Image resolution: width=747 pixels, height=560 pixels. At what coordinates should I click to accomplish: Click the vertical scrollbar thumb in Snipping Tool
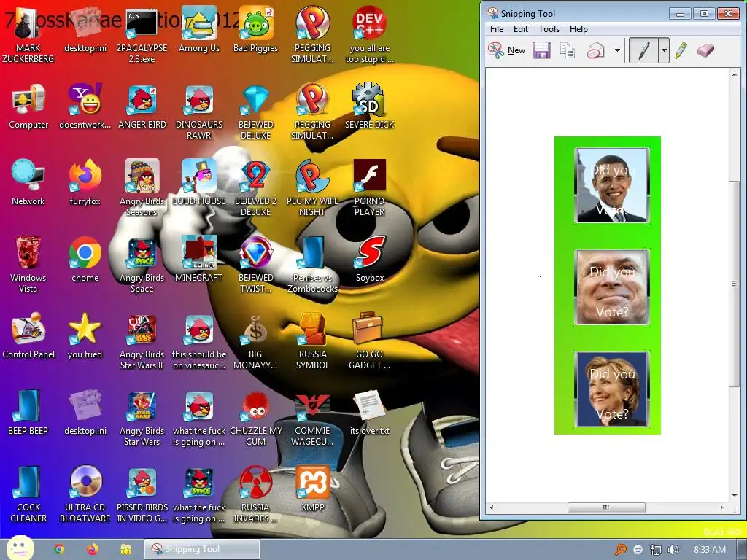[734, 284]
